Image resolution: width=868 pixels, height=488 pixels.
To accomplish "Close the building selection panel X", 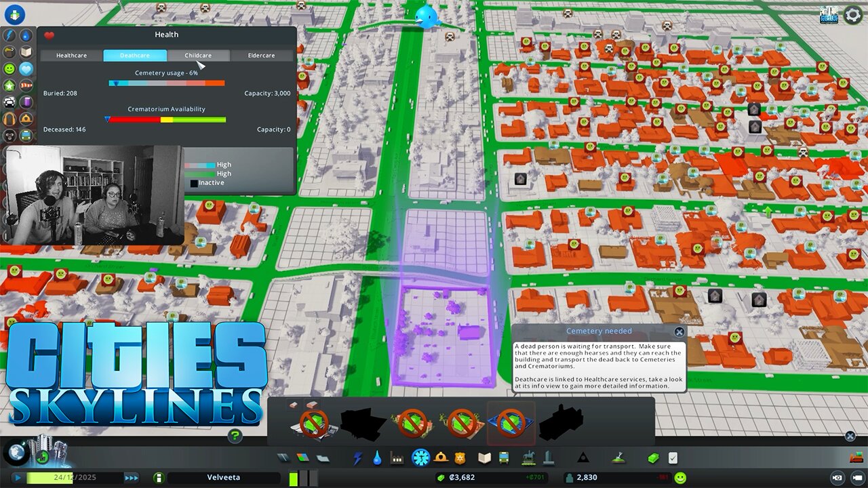I will 850,436.
